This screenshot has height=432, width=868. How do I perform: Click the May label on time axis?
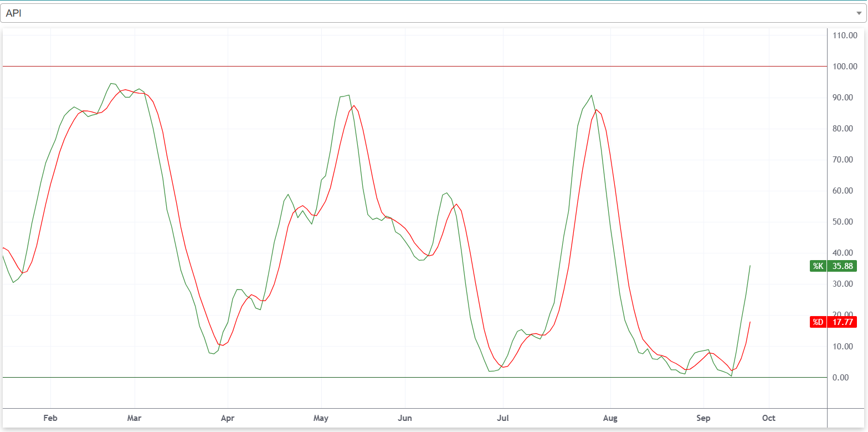pyautogui.click(x=321, y=418)
